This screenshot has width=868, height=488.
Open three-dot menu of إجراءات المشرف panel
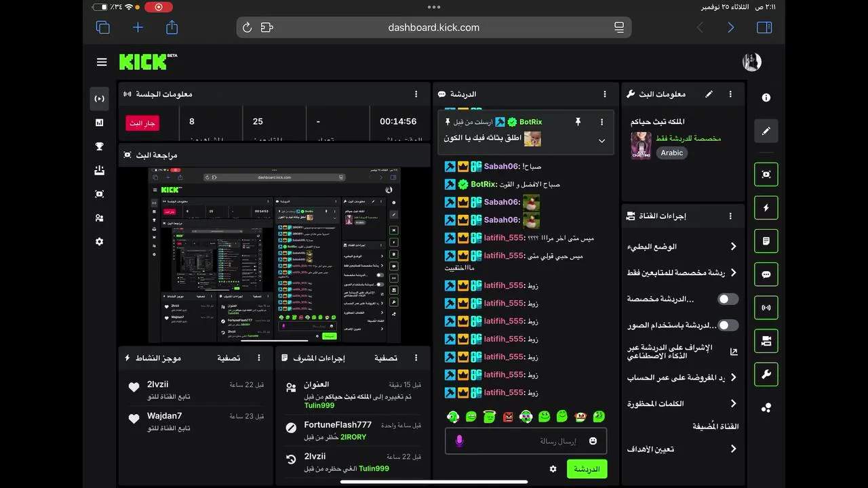pyautogui.click(x=416, y=358)
